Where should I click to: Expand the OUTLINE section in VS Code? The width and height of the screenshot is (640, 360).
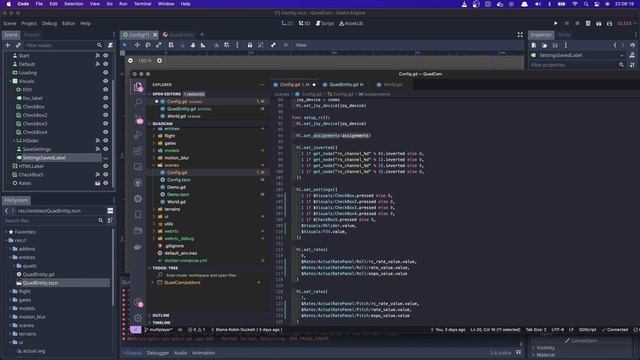click(149, 316)
